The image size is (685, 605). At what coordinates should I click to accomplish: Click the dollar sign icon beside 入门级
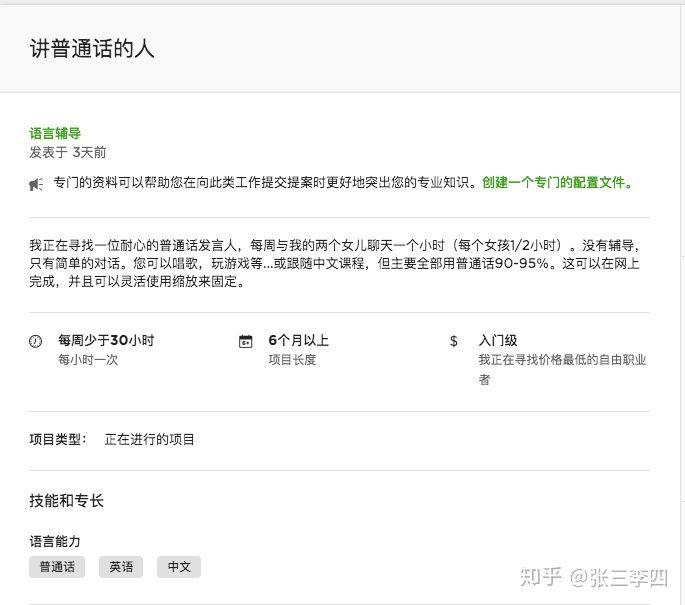tap(453, 341)
